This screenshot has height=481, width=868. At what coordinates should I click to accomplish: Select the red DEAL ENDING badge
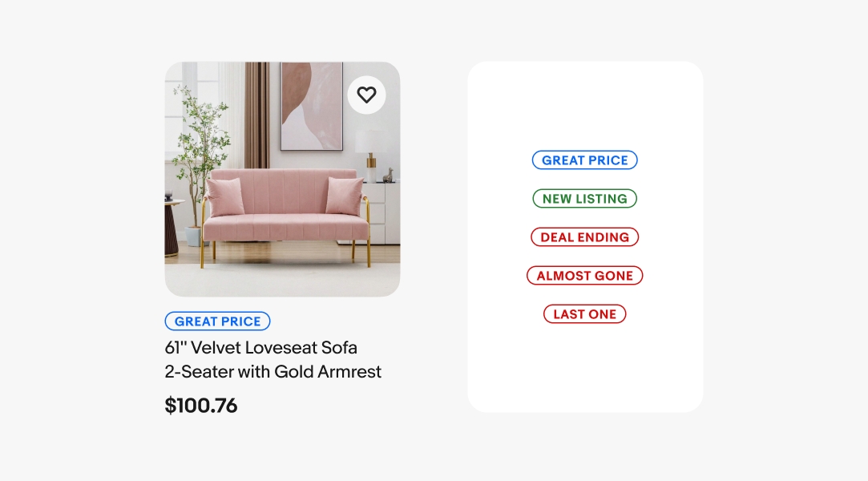(x=585, y=237)
